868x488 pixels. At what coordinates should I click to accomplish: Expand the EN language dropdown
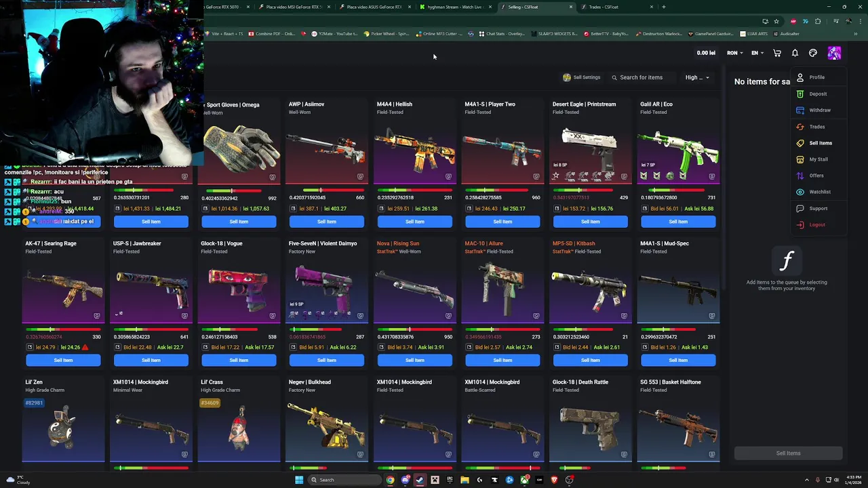(x=757, y=53)
